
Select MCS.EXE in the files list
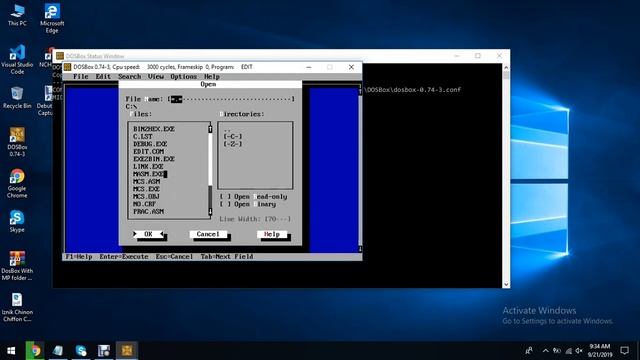(x=146, y=189)
